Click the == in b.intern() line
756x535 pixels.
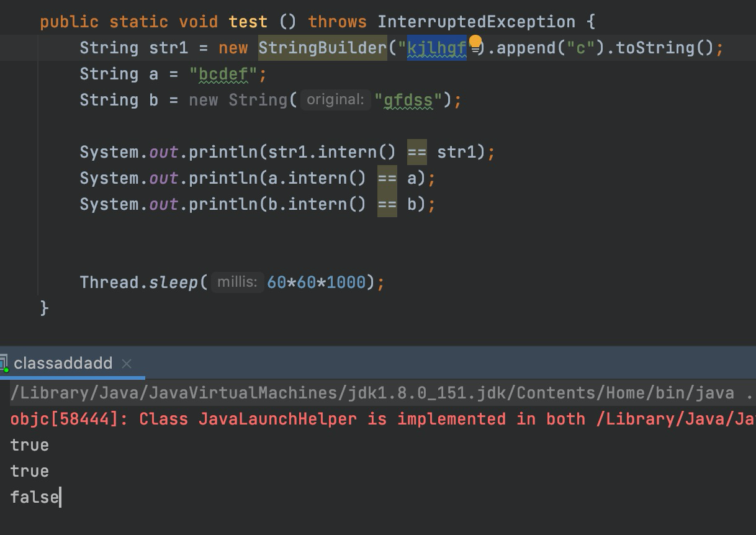coord(387,204)
